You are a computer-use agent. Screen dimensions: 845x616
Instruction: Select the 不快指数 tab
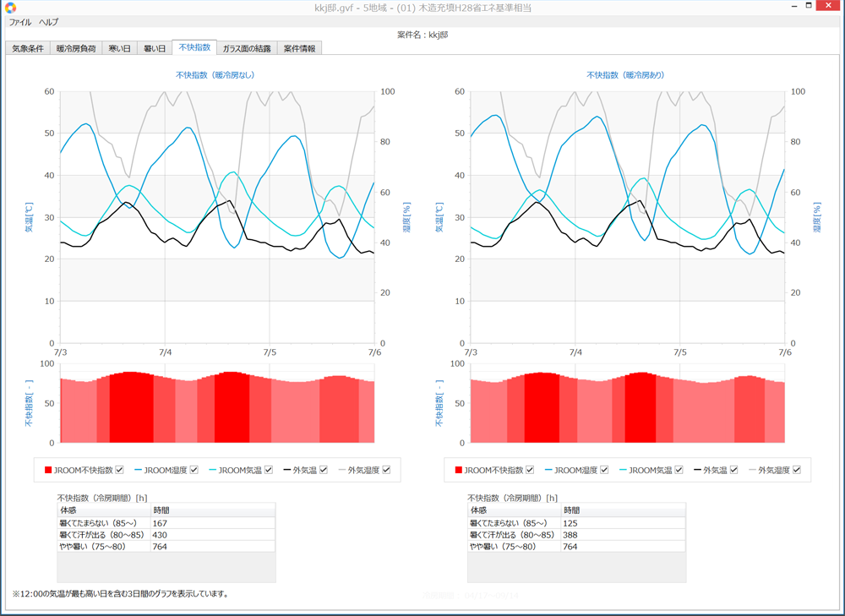click(x=194, y=46)
